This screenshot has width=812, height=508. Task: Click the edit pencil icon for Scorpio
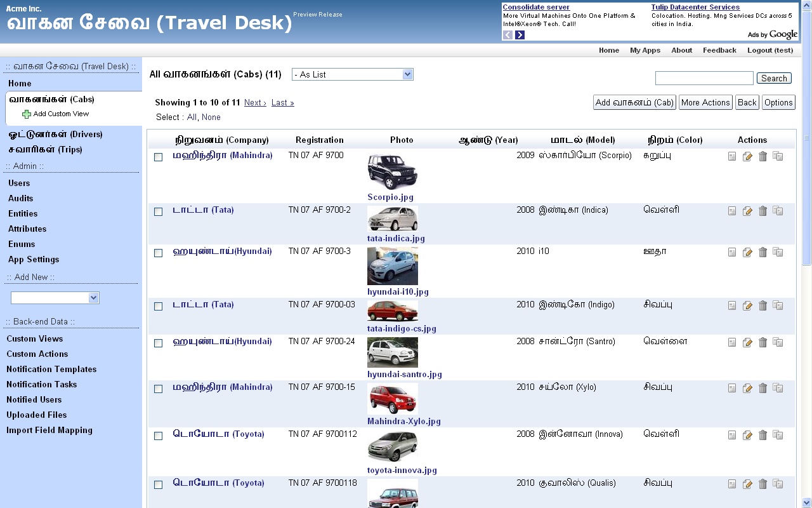747,156
